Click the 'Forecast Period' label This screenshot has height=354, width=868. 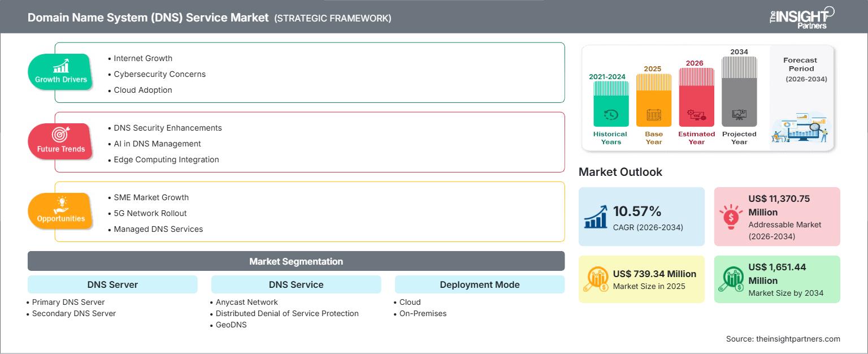pos(800,64)
